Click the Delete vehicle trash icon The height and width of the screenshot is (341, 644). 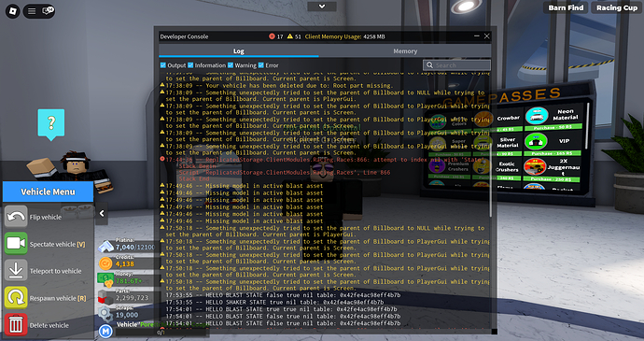[x=16, y=324]
